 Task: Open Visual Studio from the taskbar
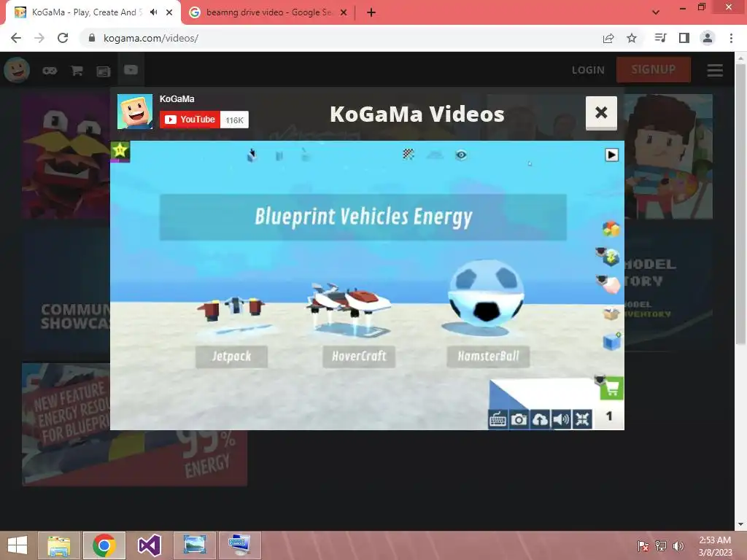point(150,545)
